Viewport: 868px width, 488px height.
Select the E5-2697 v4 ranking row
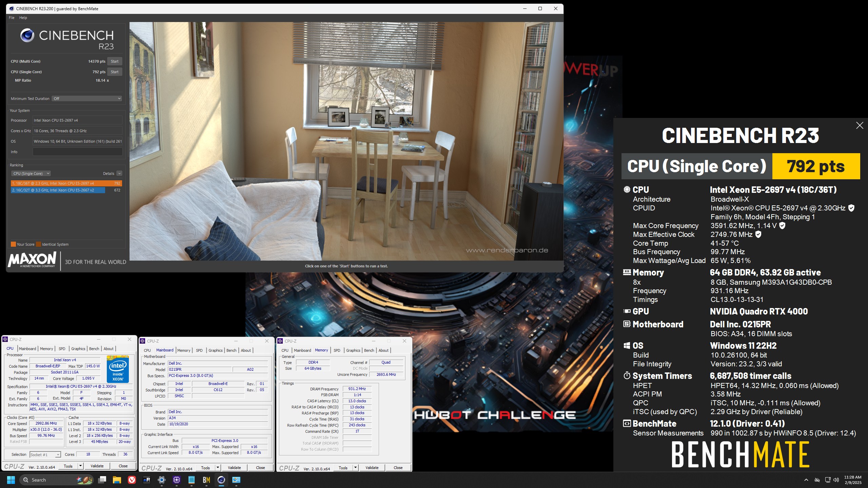[x=66, y=183]
